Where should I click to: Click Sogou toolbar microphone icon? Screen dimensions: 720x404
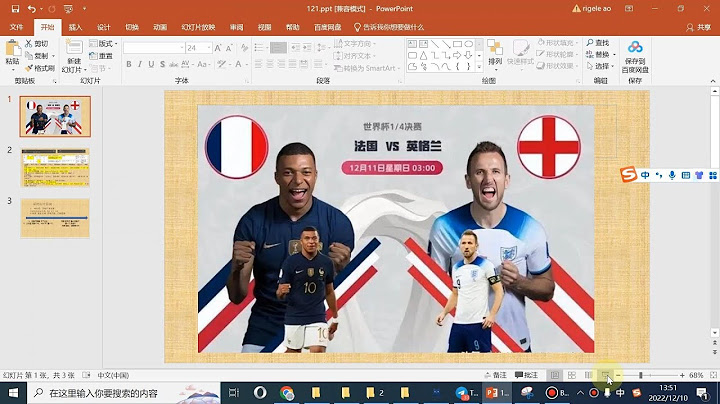coord(672,175)
